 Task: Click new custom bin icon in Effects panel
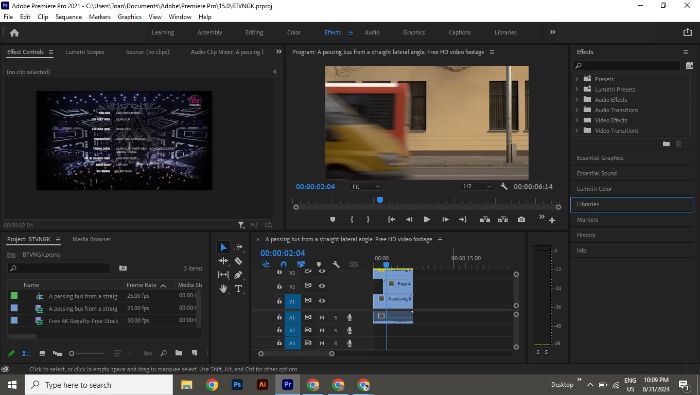(666, 144)
